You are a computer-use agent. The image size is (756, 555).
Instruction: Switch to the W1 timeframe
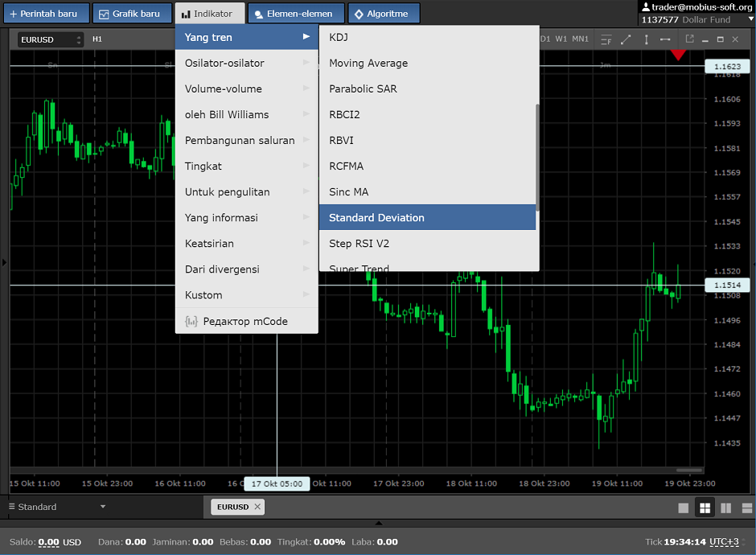click(x=561, y=39)
